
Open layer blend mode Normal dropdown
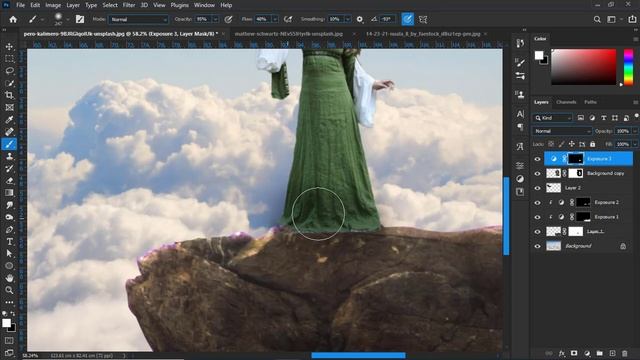[562, 131]
